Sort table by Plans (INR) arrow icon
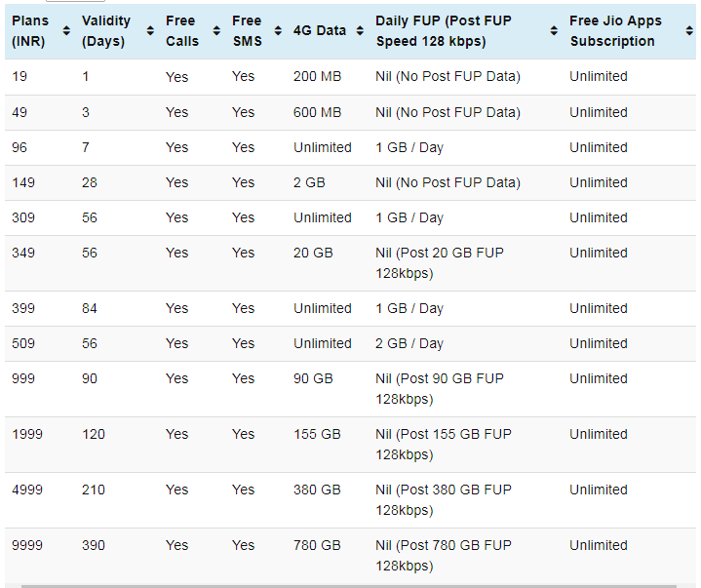The image size is (701, 588). tap(66, 30)
